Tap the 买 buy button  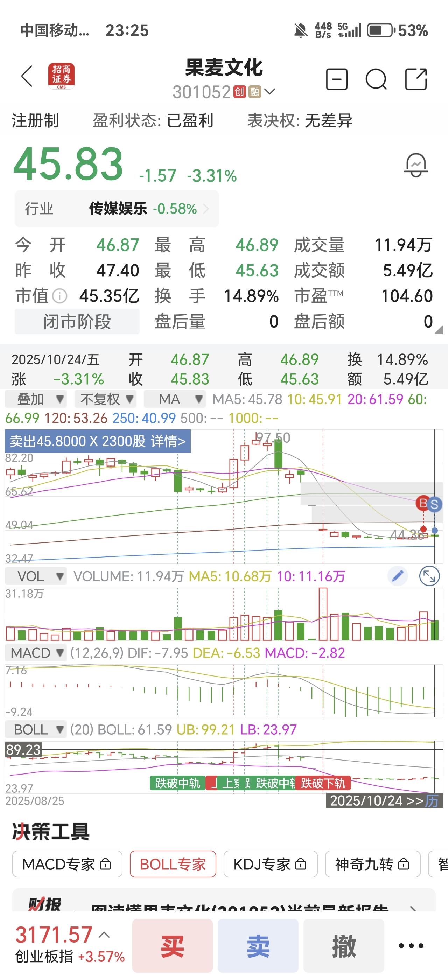pyautogui.click(x=172, y=946)
